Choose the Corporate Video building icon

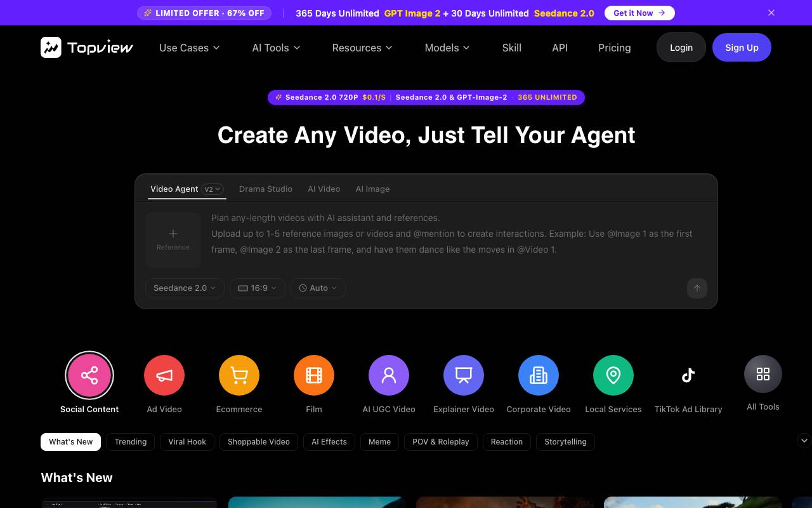[539, 375]
